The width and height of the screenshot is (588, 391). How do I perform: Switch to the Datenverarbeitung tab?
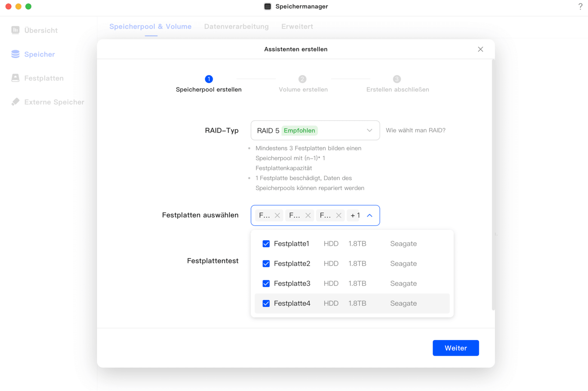click(236, 26)
